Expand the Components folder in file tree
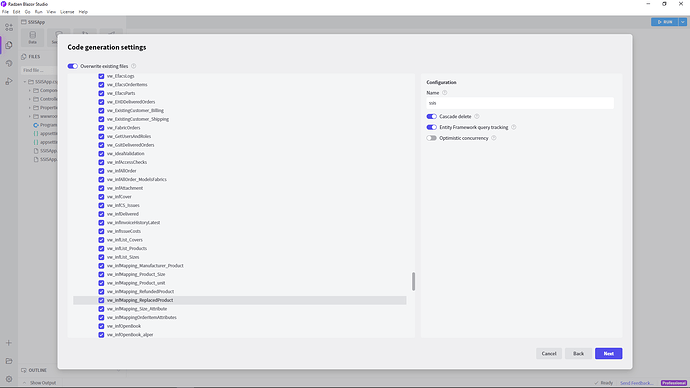 (30, 90)
